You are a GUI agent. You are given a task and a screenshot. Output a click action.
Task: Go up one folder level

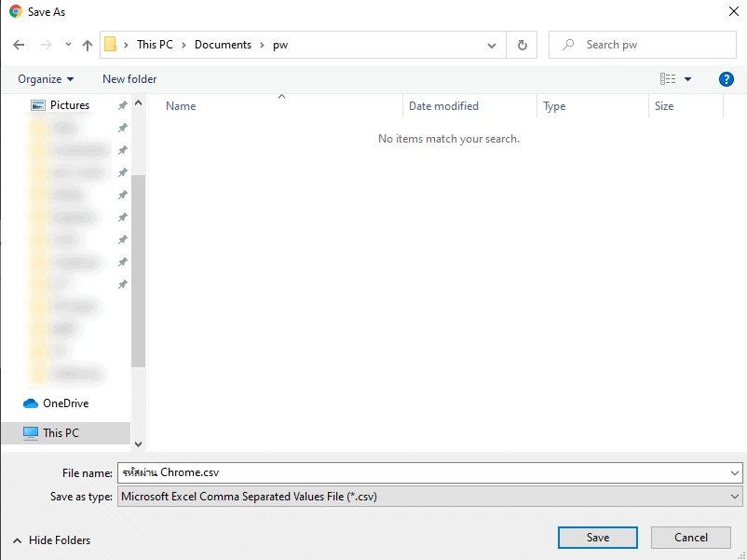(x=88, y=45)
